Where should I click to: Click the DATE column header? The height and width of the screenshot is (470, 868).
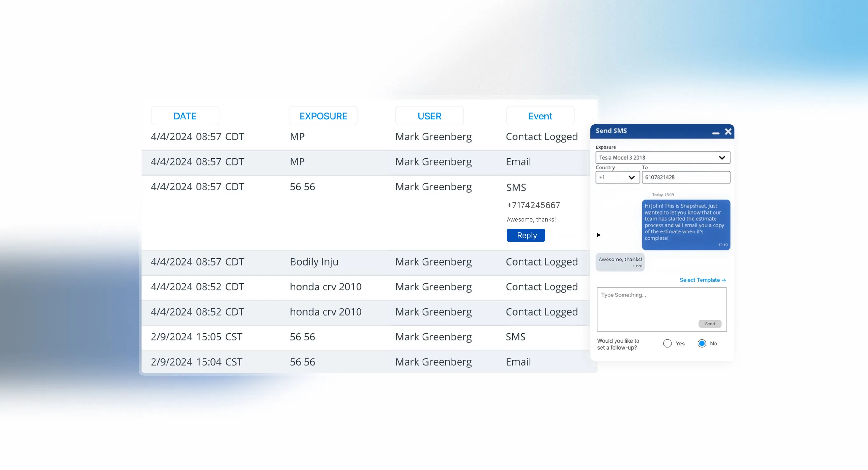(x=185, y=116)
